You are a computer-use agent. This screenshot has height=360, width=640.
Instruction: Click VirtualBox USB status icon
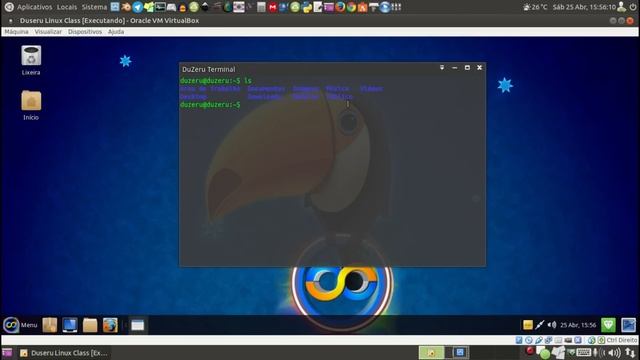[x=539, y=340]
